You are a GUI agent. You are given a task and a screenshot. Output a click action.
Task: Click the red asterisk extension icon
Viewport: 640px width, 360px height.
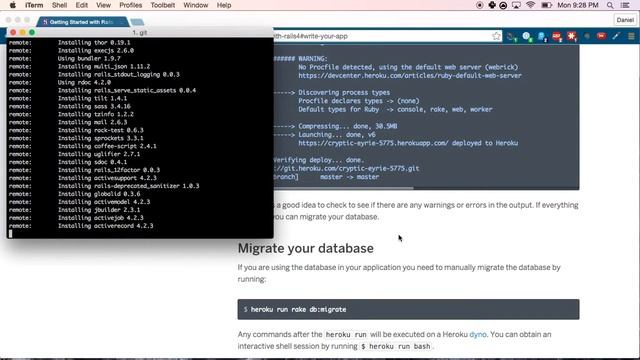click(x=571, y=36)
